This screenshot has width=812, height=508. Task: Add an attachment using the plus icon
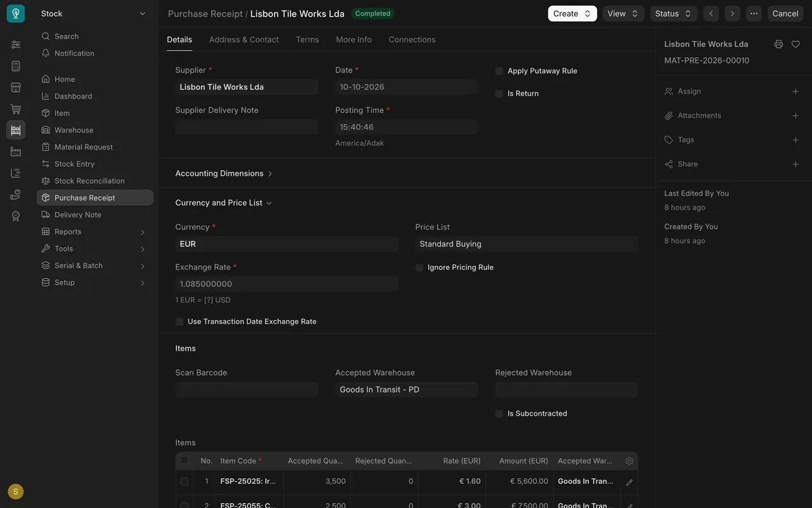click(x=796, y=116)
